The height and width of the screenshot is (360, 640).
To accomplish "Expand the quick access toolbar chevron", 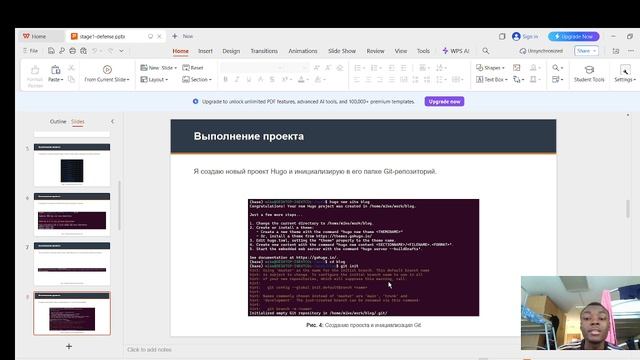I will coord(122,51).
